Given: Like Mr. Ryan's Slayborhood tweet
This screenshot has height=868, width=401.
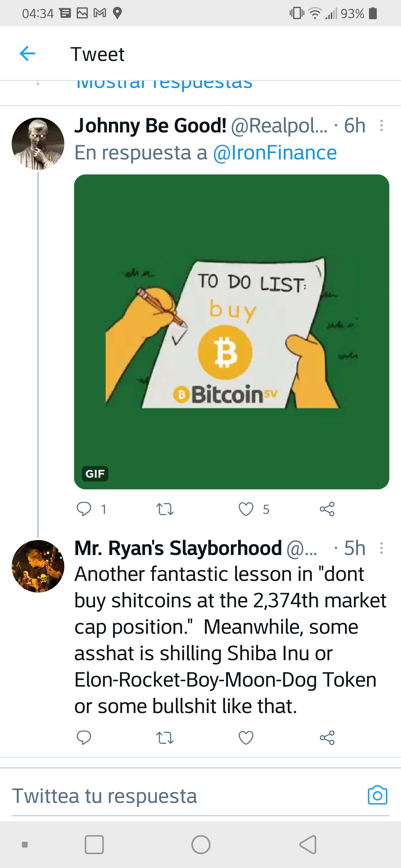Looking at the screenshot, I should click(x=246, y=738).
